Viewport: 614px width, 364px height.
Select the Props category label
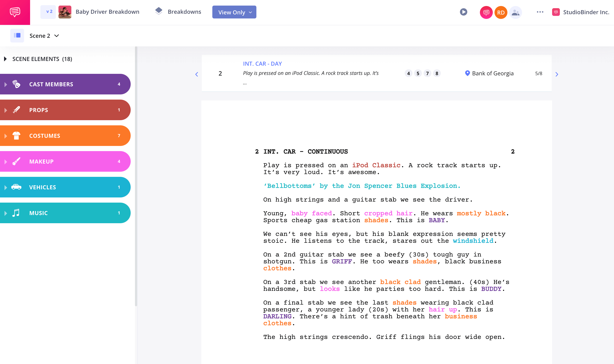point(38,110)
